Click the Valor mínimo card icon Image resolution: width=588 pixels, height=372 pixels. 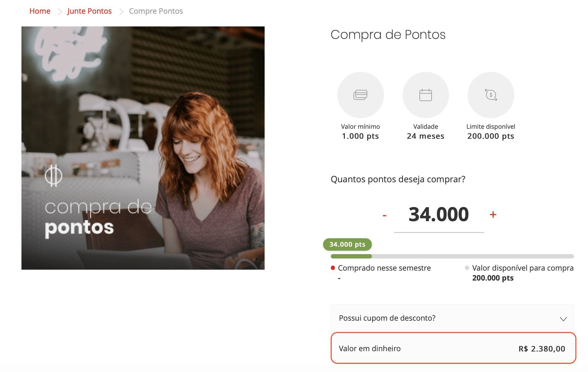click(x=360, y=95)
